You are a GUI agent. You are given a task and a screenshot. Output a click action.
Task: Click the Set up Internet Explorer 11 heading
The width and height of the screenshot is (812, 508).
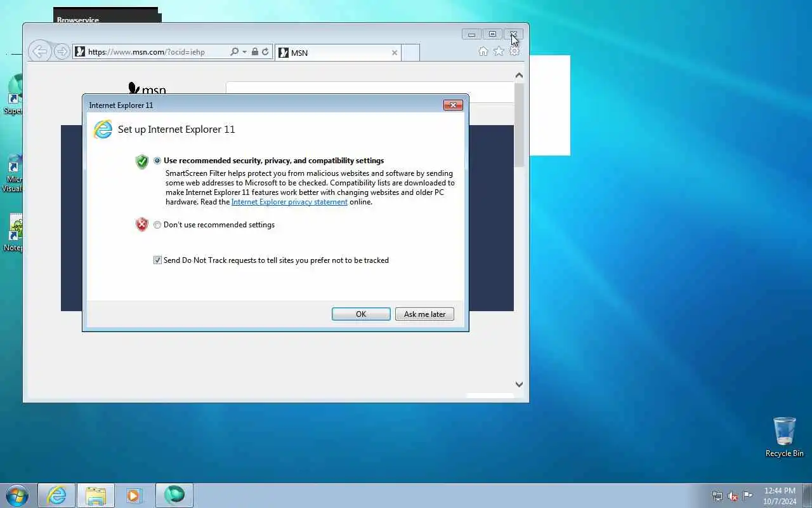pos(176,130)
